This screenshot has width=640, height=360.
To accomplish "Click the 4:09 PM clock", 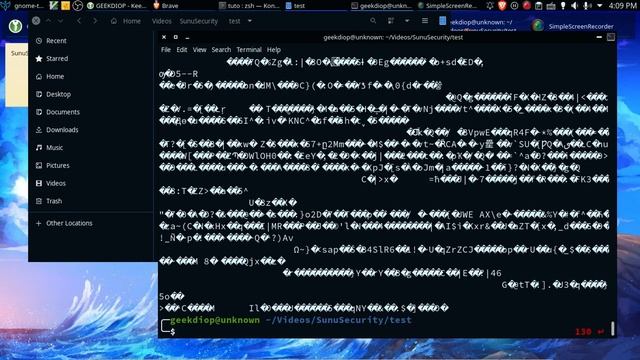I will point(622,6).
